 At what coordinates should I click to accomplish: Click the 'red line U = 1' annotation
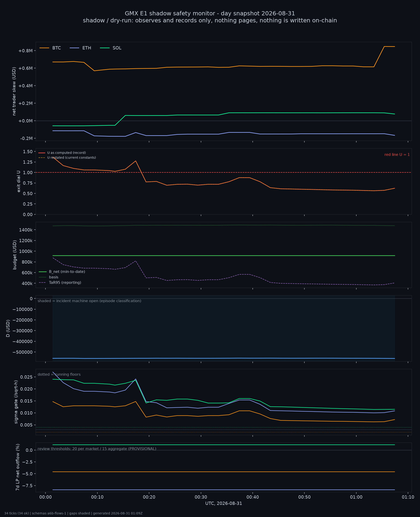[x=397, y=155]
